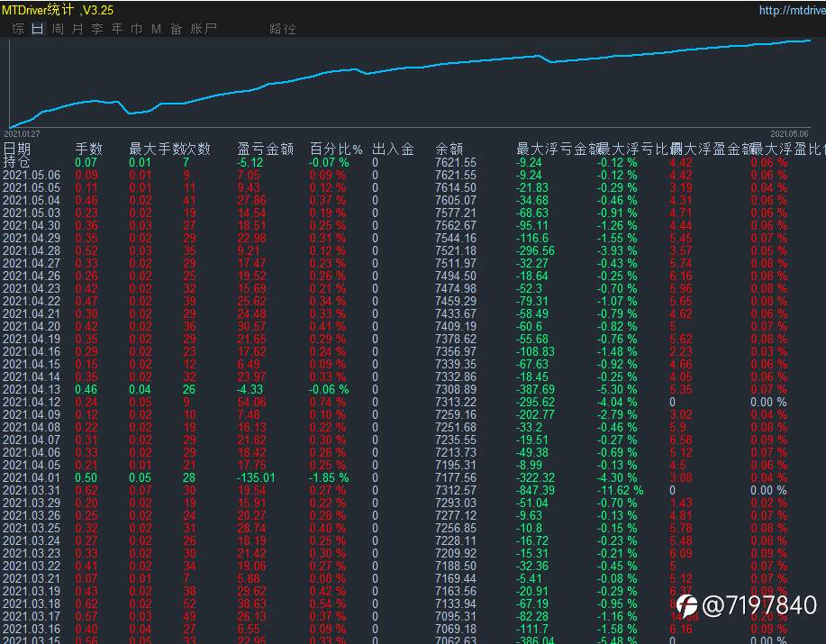Viewport: 826px width, 644px height.
Task: Click the balance value 7494.50
Action: point(456,276)
